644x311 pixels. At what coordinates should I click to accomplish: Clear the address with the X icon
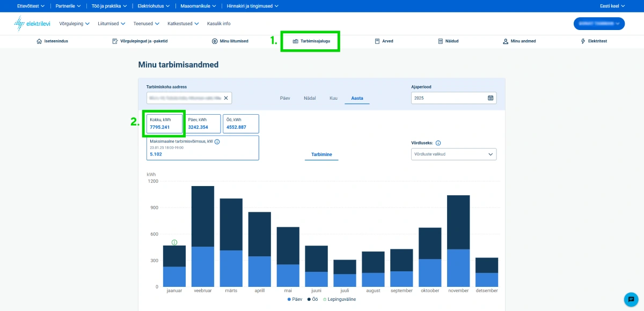click(226, 98)
